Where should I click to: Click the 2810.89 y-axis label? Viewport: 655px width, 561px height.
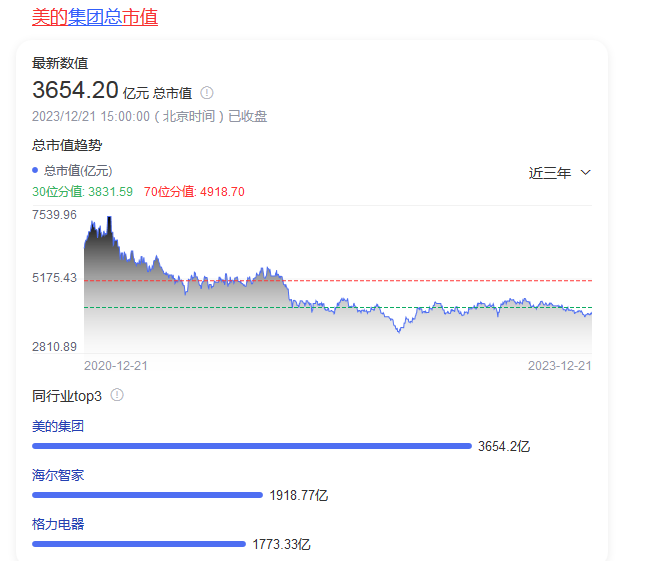point(54,347)
